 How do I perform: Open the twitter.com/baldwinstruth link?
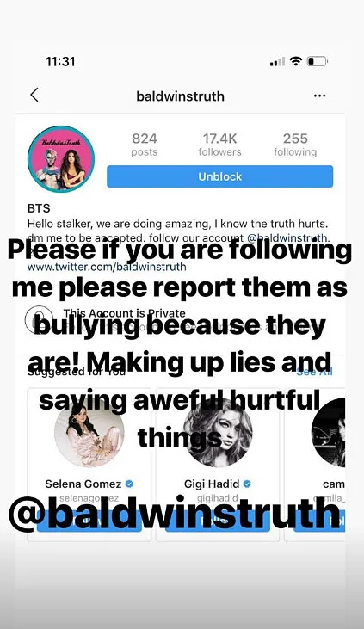107,267
